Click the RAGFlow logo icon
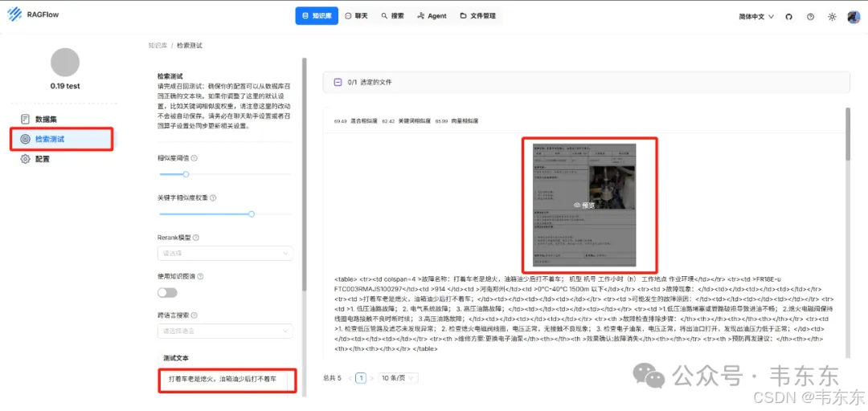 click(15, 14)
